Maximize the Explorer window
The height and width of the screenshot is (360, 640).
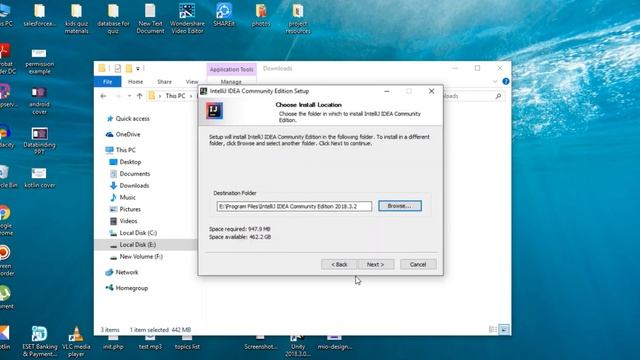click(x=477, y=68)
